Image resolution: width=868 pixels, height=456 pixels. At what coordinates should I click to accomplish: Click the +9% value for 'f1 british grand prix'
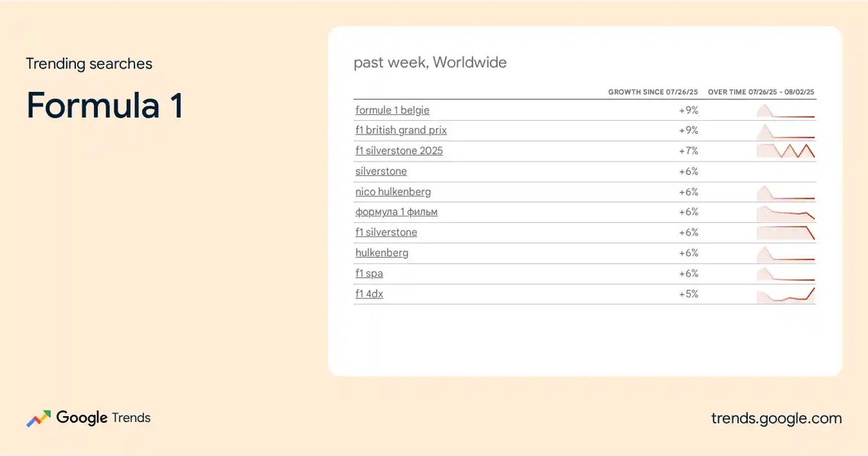[x=688, y=131]
